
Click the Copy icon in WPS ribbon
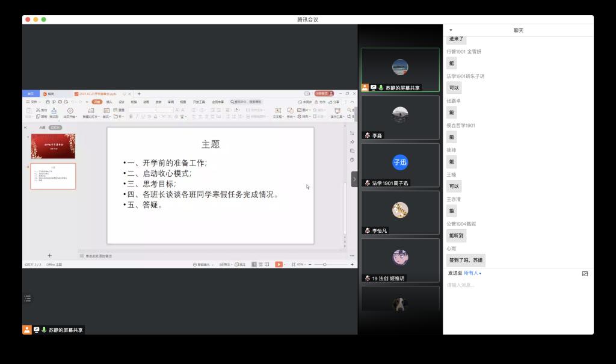click(38, 116)
